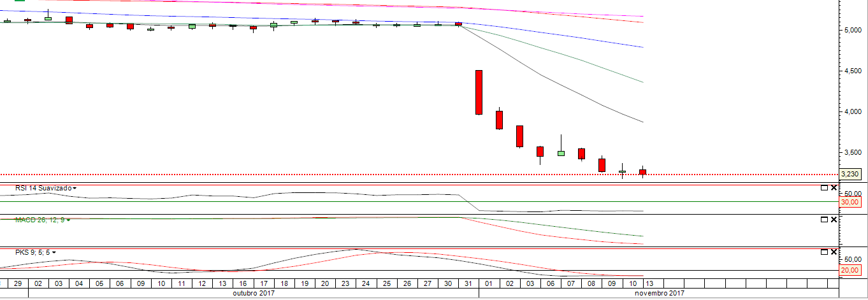The width and height of the screenshot is (868, 300).
Task: Select day 20 on the timeline
Action: 325,283
